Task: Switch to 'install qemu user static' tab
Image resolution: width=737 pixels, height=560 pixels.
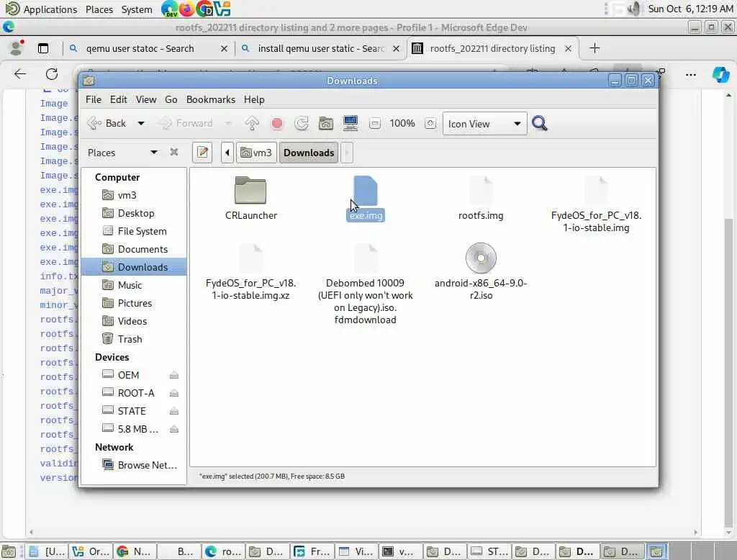Action: click(x=321, y=48)
